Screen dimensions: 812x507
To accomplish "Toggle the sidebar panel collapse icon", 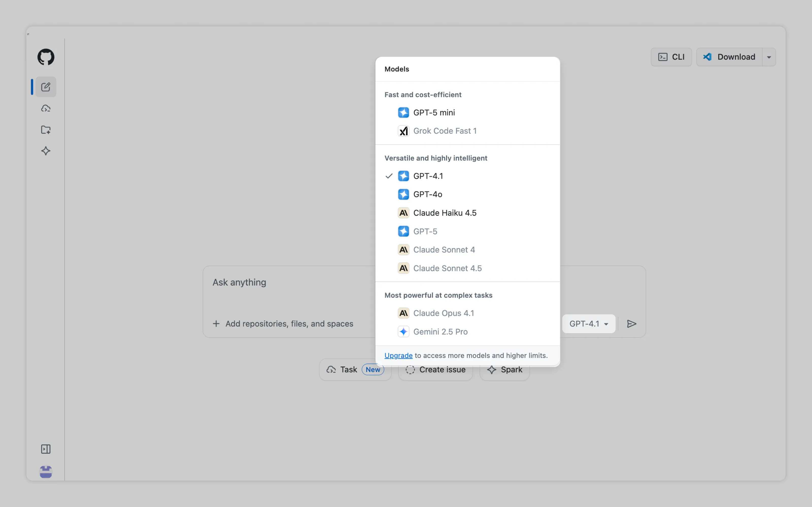I will click(46, 449).
